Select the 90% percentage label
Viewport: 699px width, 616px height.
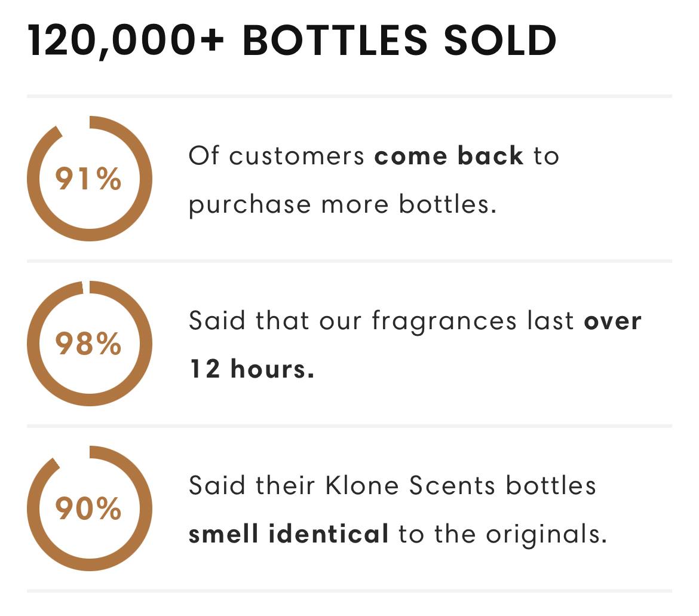point(88,508)
